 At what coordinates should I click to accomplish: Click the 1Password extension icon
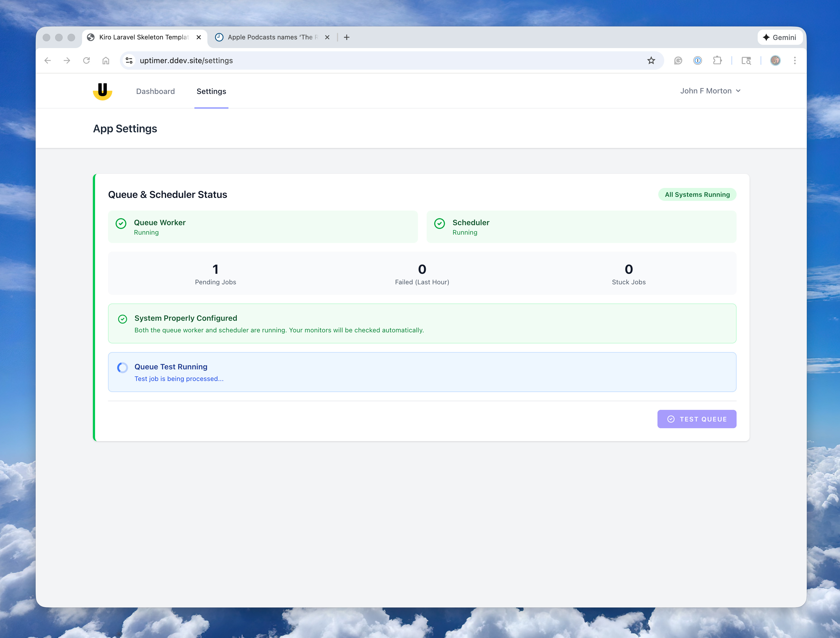point(697,60)
